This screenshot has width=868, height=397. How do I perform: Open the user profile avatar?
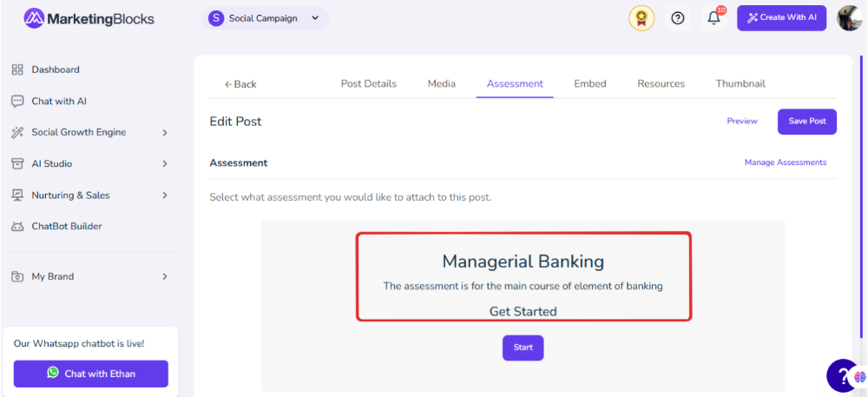coord(849,18)
